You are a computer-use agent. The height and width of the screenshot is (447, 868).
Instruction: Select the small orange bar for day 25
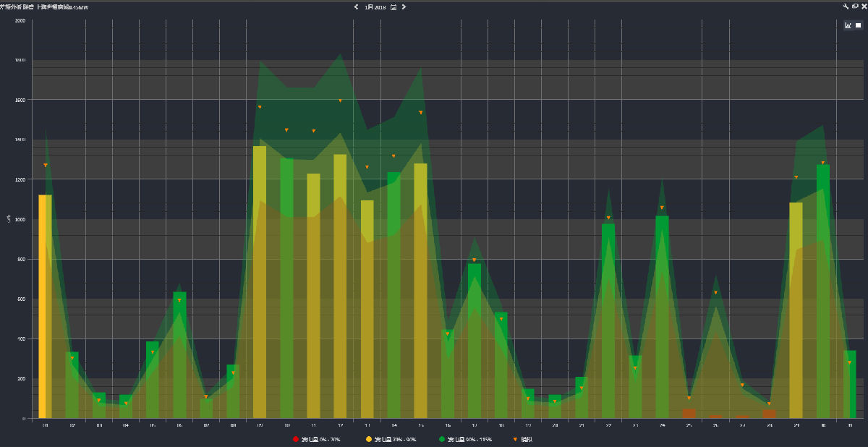point(689,414)
